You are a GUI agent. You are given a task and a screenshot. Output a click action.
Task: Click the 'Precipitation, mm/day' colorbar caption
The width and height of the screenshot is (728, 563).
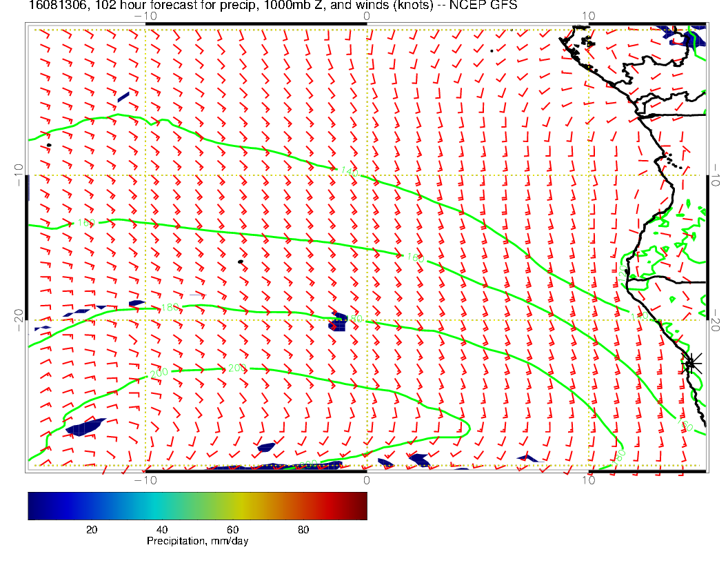pos(197,542)
